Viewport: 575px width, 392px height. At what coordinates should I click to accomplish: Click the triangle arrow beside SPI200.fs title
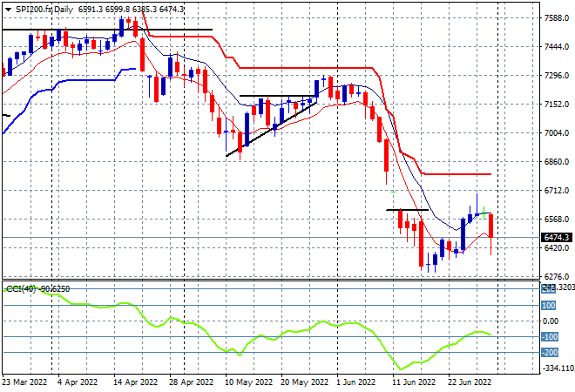coord(9,10)
